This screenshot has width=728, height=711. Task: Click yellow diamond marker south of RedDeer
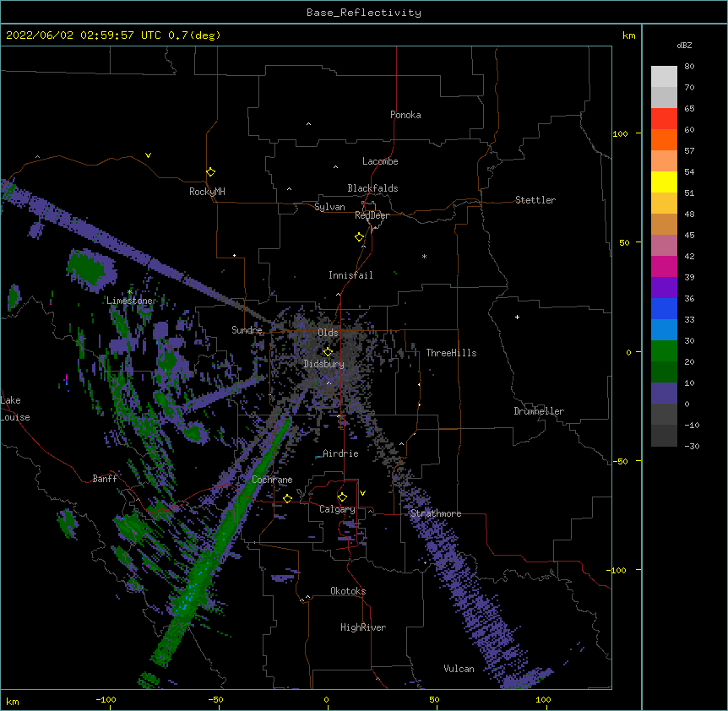359,236
